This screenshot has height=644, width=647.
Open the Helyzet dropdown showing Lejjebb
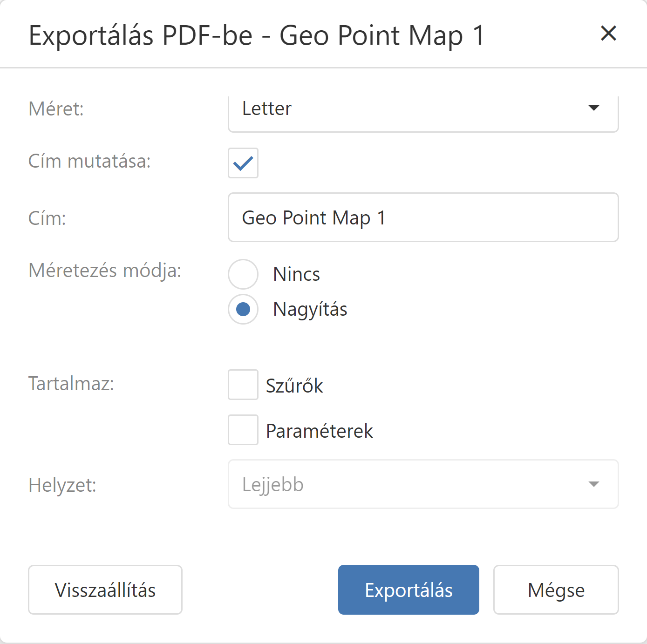(x=410, y=484)
